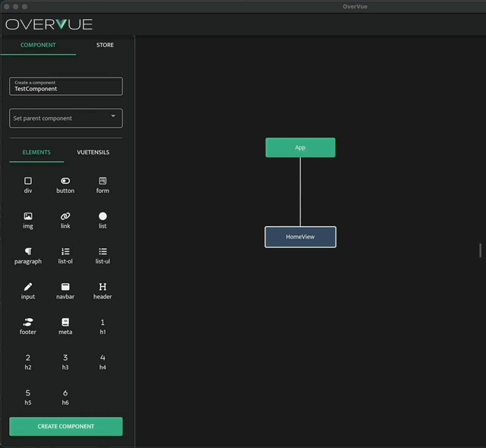Add a link element

pyautogui.click(x=65, y=221)
